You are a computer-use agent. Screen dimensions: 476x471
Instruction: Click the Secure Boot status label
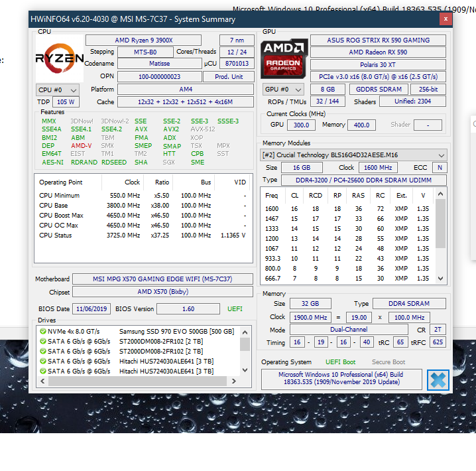click(x=388, y=362)
